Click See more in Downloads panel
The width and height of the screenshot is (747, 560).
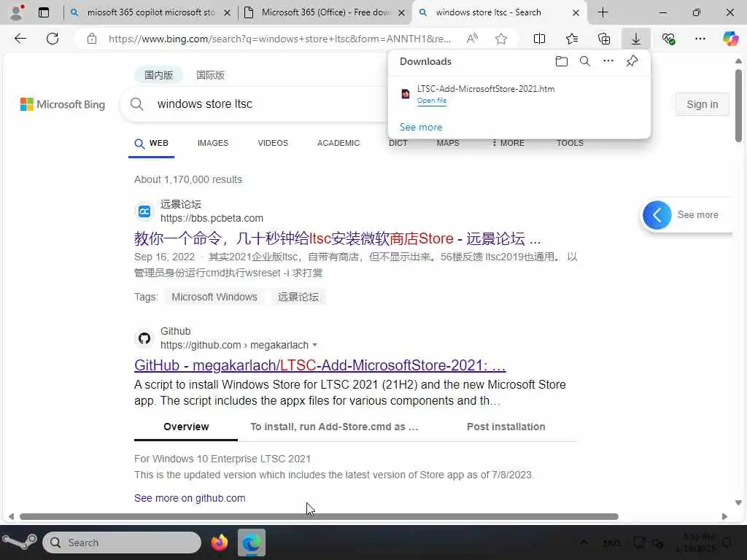click(421, 127)
